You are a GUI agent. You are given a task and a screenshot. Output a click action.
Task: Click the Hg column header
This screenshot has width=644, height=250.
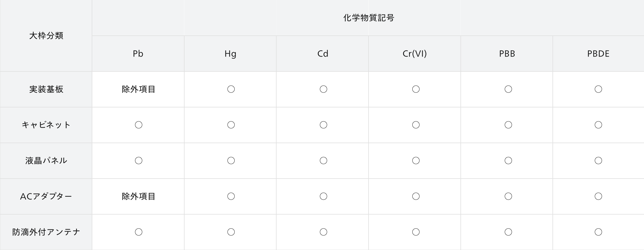[230, 54]
